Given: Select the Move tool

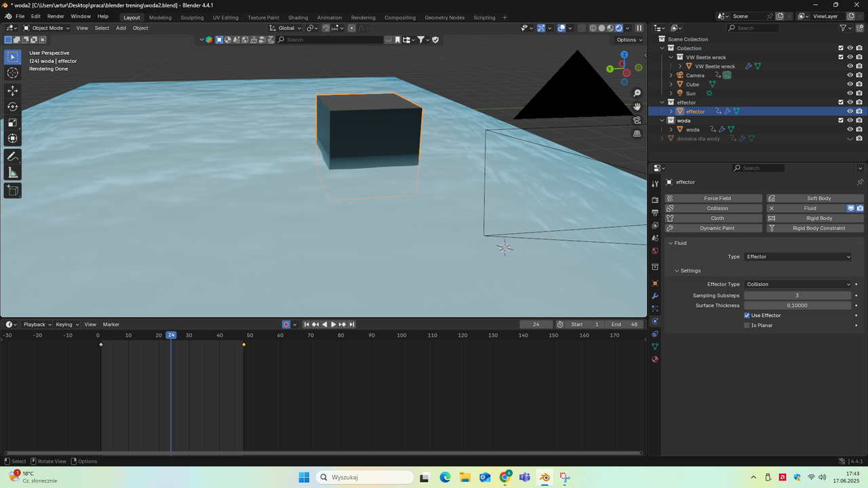Looking at the screenshot, I should coord(12,91).
